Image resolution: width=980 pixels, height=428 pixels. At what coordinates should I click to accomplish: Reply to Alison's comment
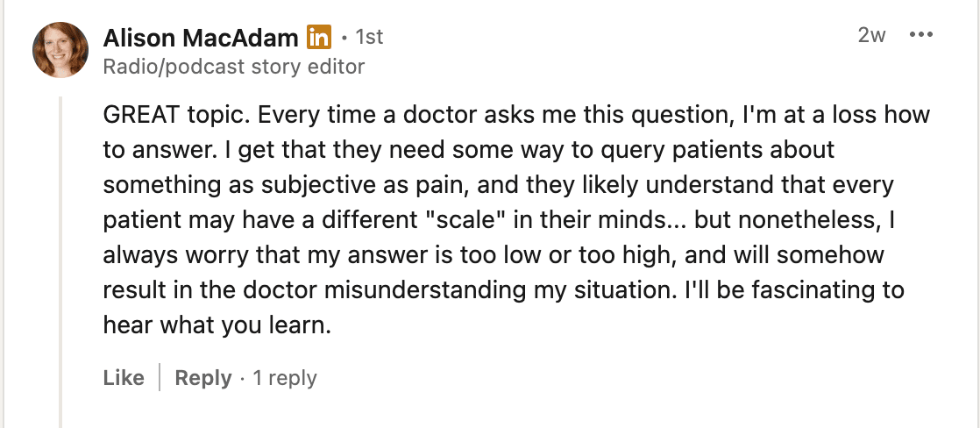pyautogui.click(x=202, y=378)
